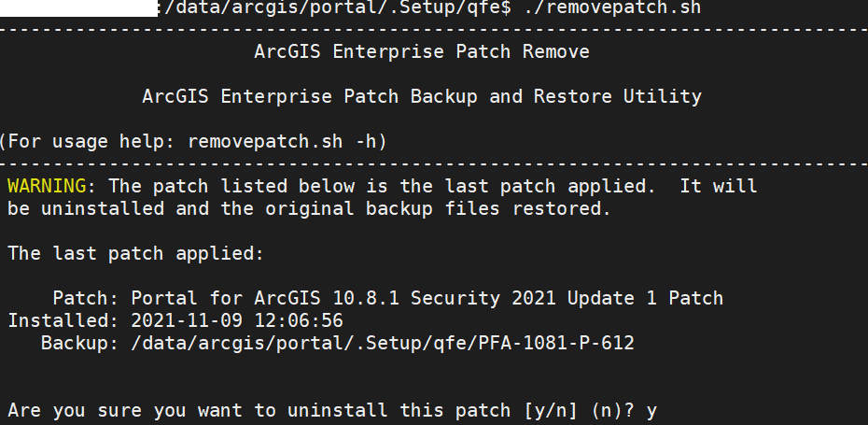Viewport: 868px width, 425px height.
Task: Click the 'ArcGIS Enterprise Patch Remove' heading
Action: pyautogui.click(x=422, y=52)
